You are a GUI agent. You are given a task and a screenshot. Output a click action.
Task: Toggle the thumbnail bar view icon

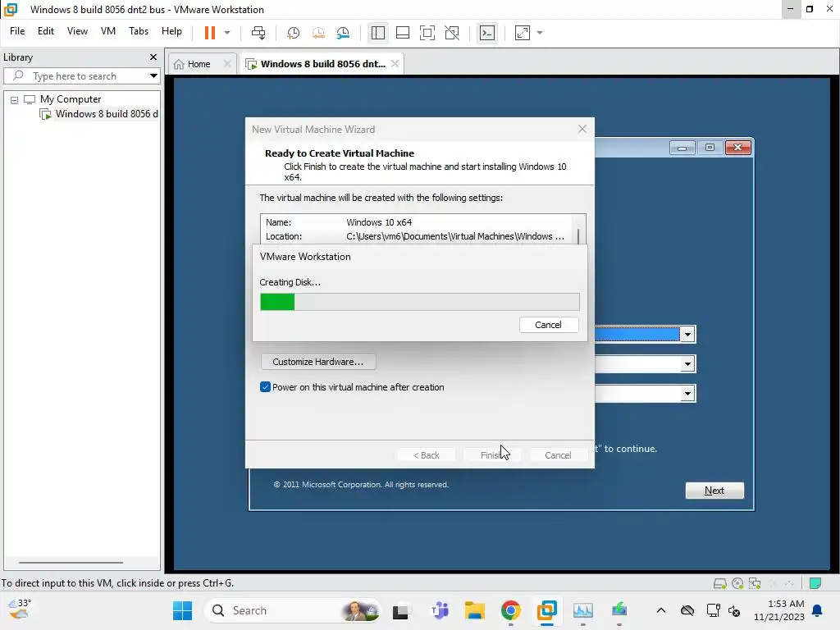(402, 33)
